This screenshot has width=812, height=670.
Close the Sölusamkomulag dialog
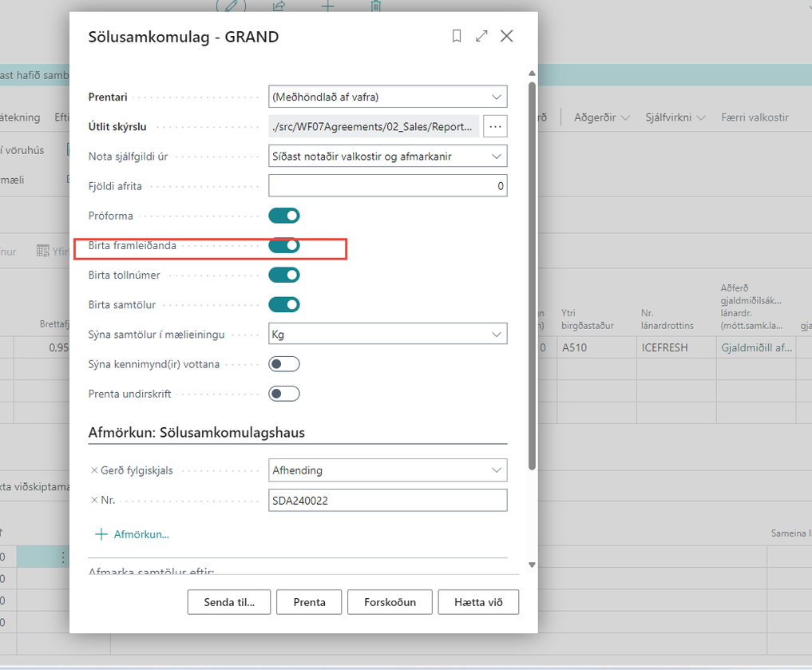(x=506, y=36)
